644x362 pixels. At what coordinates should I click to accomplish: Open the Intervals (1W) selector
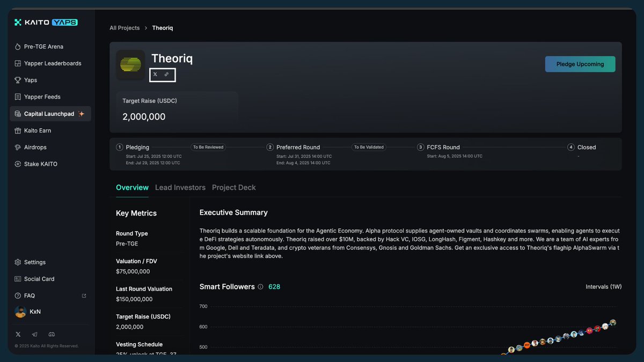604,287
